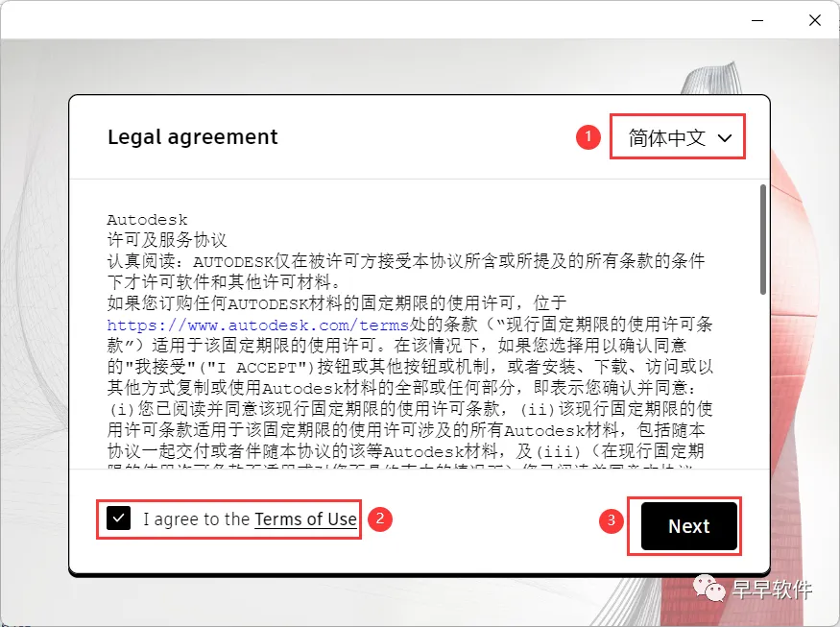Click the Autodesk line atop the agreement

[x=147, y=220]
